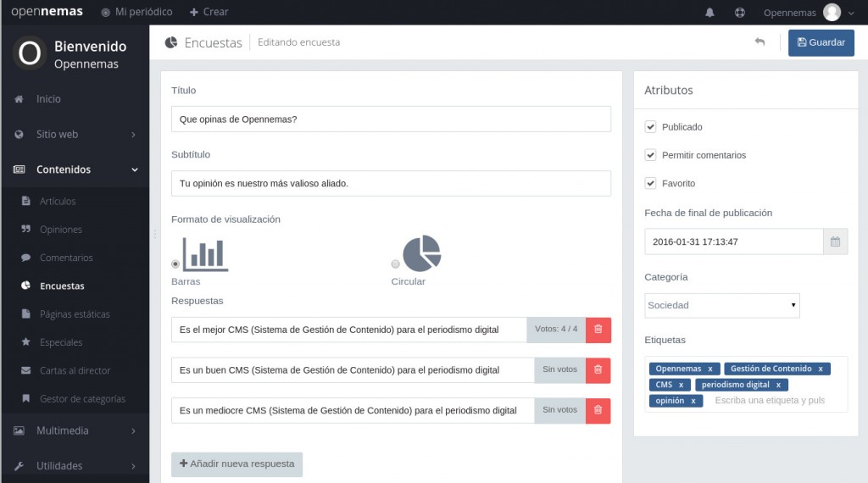Click the 'Es un buen CMS' answer field

coord(353,370)
